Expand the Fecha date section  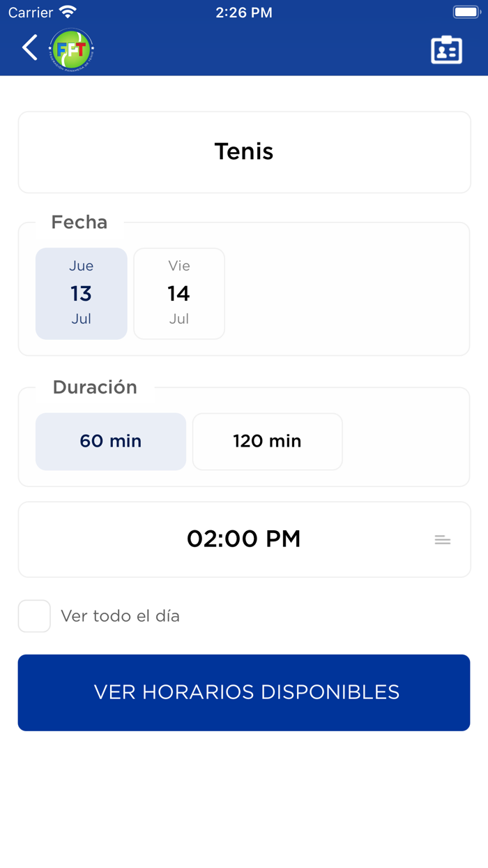(79, 222)
